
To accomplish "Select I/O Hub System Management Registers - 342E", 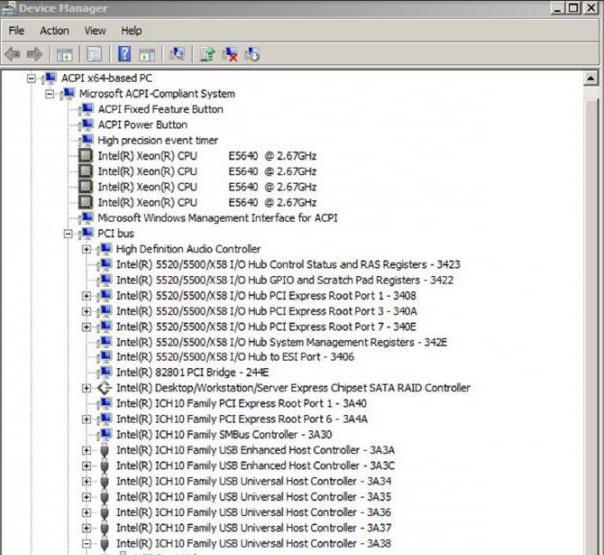I will 282,342.
